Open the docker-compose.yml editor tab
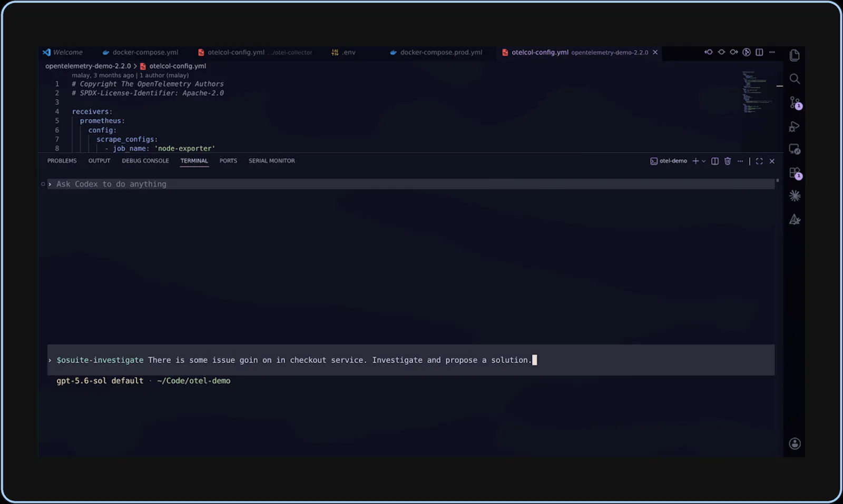This screenshot has width=843, height=504. (140, 52)
